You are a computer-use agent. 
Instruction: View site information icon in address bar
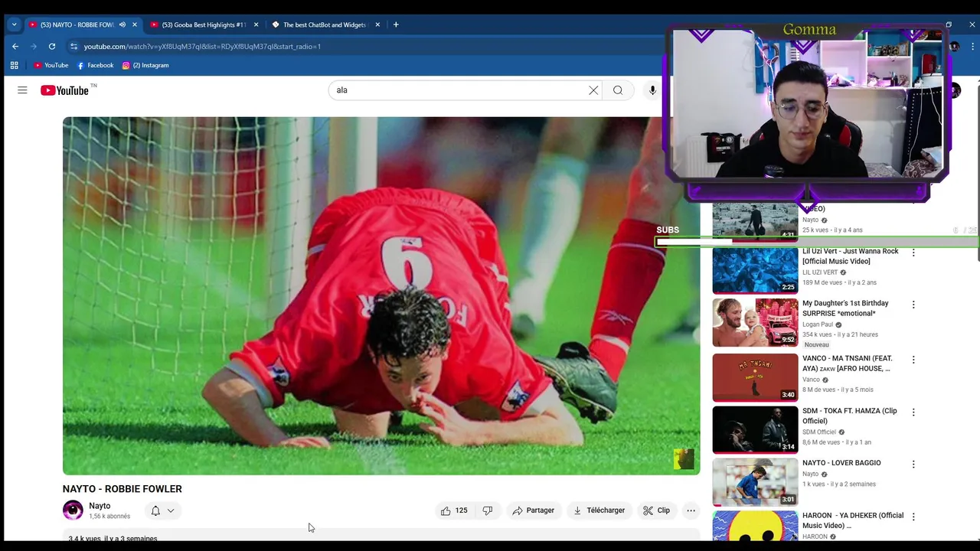click(73, 46)
